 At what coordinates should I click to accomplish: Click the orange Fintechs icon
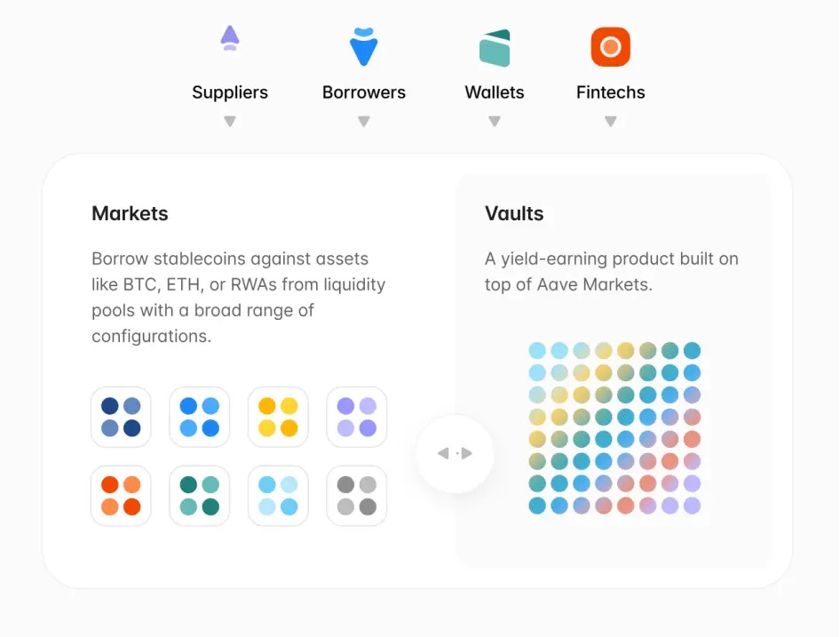[x=610, y=47]
